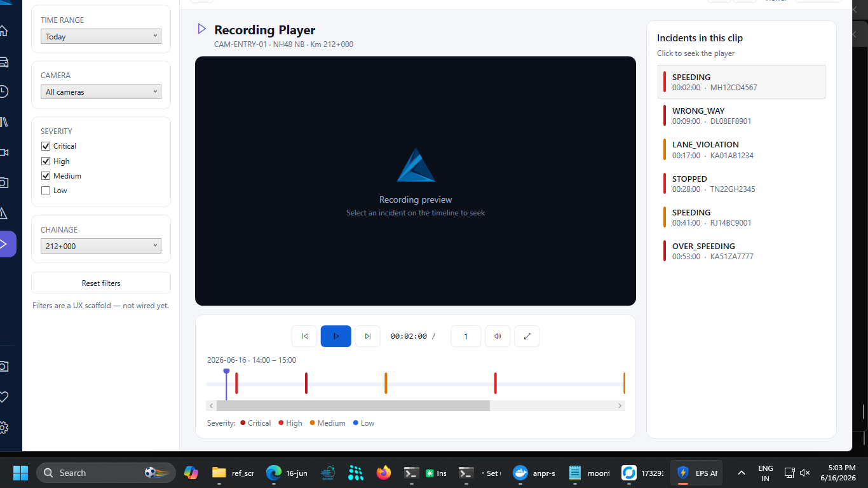
Task: Seek to the SPEEDING incident RJ14BC9001
Action: (x=742, y=217)
